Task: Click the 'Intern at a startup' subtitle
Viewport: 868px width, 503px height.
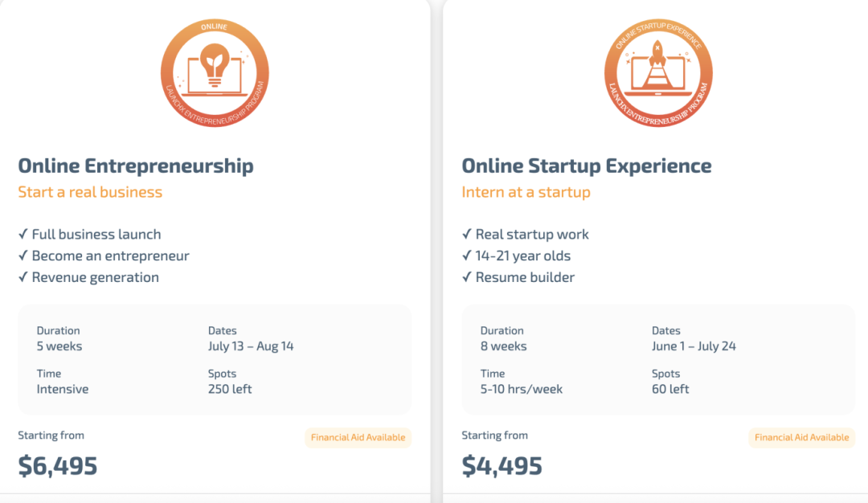Action: (526, 193)
